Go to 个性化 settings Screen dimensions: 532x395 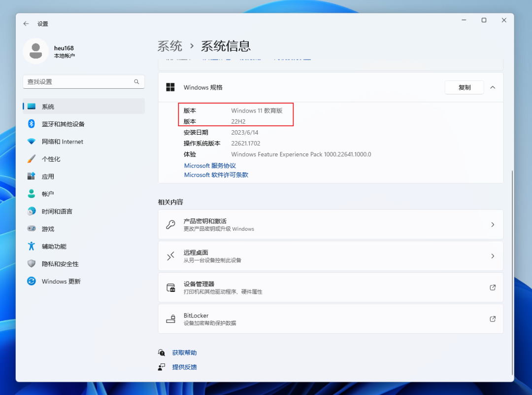click(x=84, y=159)
